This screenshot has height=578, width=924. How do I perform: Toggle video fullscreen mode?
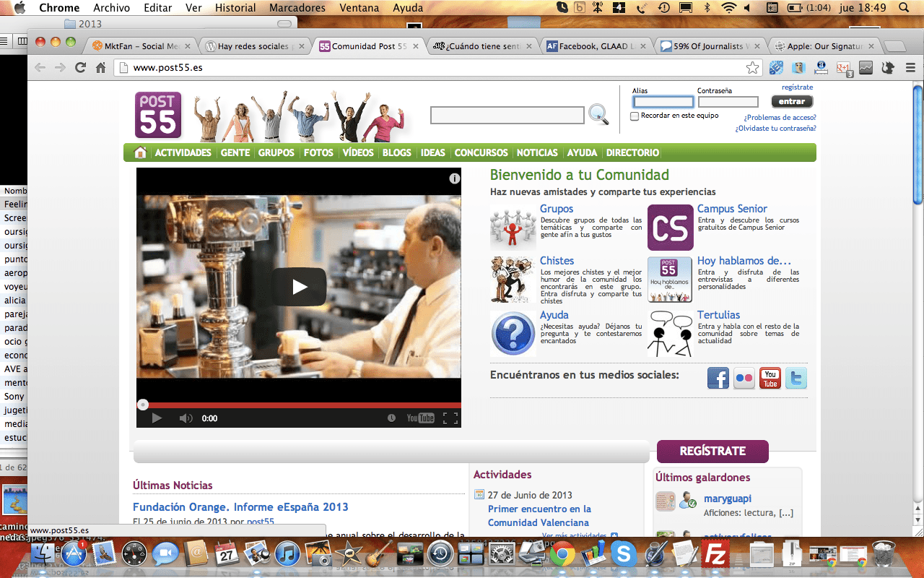[x=450, y=418]
